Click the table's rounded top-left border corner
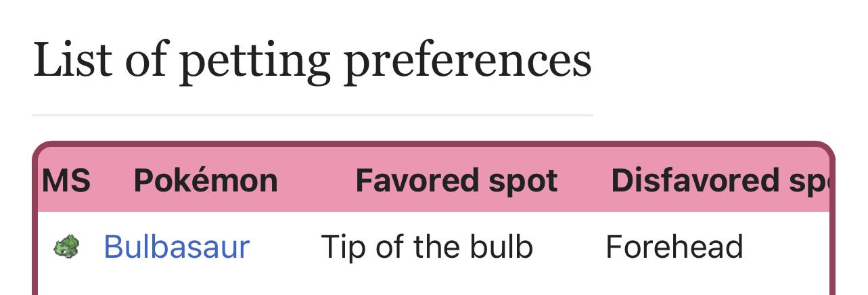Viewport: 868px width, 295px height. point(42,152)
